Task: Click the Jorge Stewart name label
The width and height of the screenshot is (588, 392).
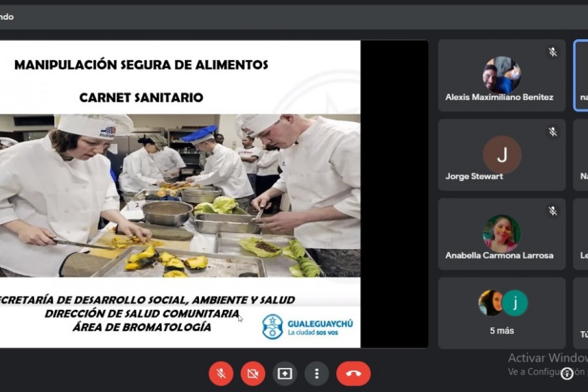Action: (x=474, y=176)
